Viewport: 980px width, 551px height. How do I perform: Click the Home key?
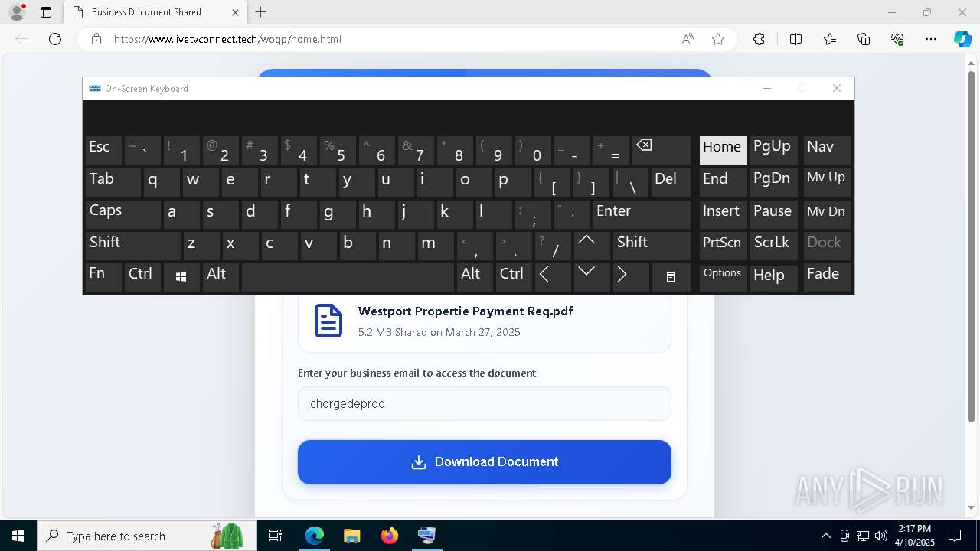click(x=723, y=151)
